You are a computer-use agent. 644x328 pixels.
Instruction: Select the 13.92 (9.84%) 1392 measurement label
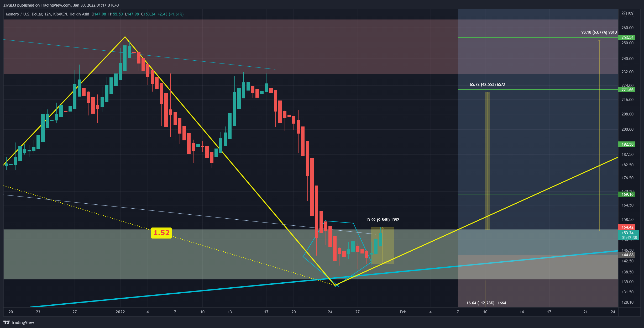383,220
